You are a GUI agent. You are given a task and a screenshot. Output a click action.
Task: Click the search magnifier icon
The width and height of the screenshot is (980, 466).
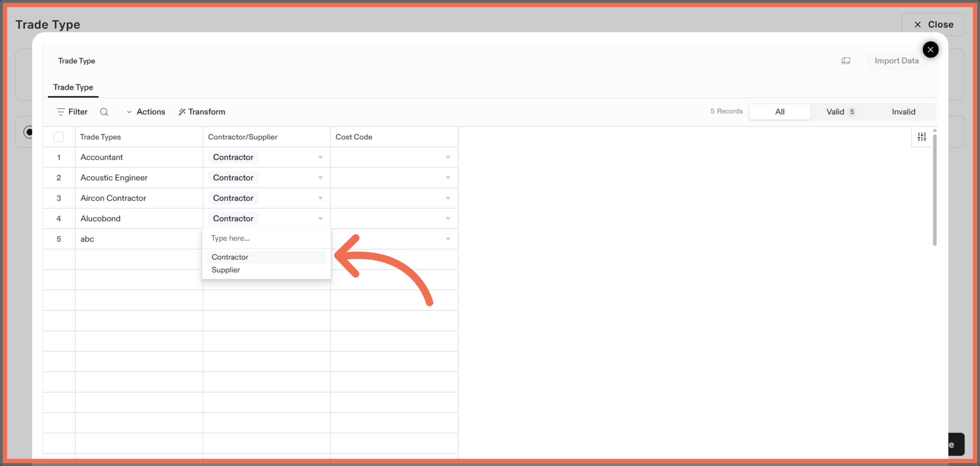104,112
